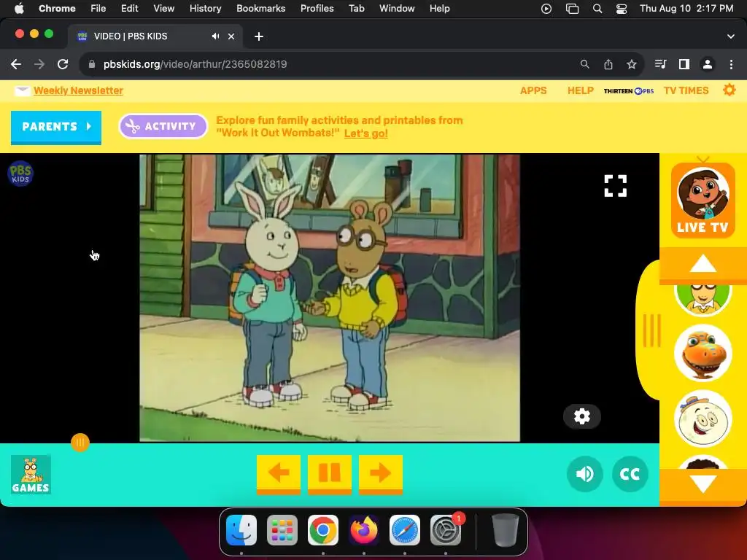
Task: Open the Bookmarks menu
Action: tap(260, 9)
